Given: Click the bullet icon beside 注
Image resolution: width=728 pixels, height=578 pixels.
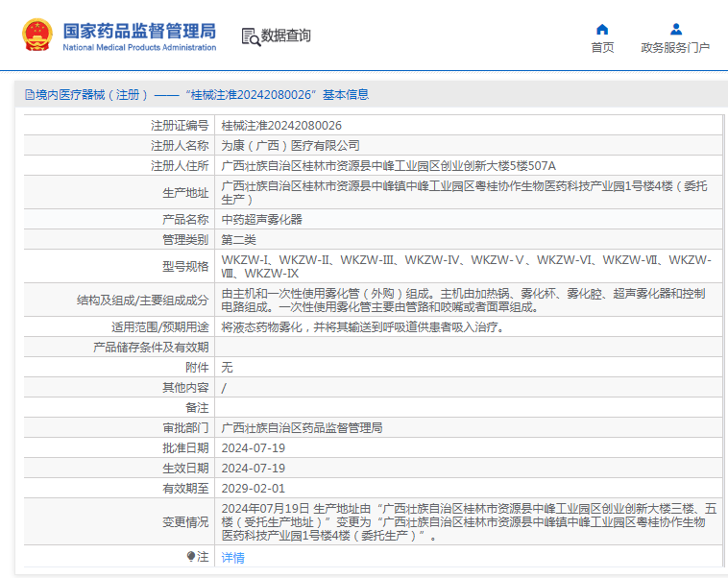Looking at the screenshot, I should click(x=191, y=557).
